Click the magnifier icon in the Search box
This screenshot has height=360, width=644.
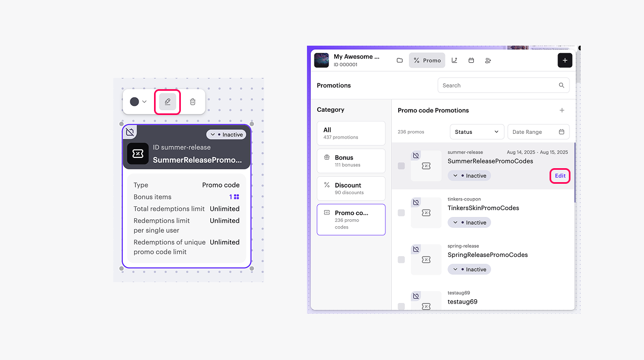click(561, 85)
